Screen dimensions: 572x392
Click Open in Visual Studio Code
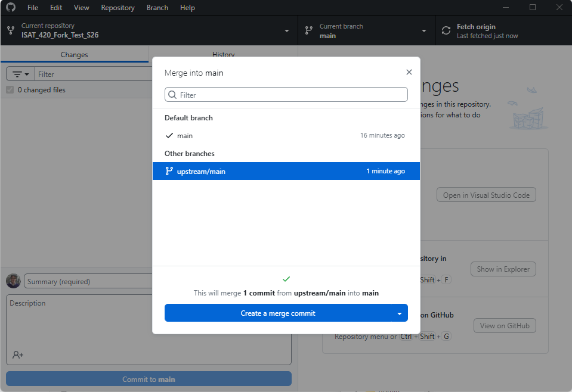pos(486,195)
